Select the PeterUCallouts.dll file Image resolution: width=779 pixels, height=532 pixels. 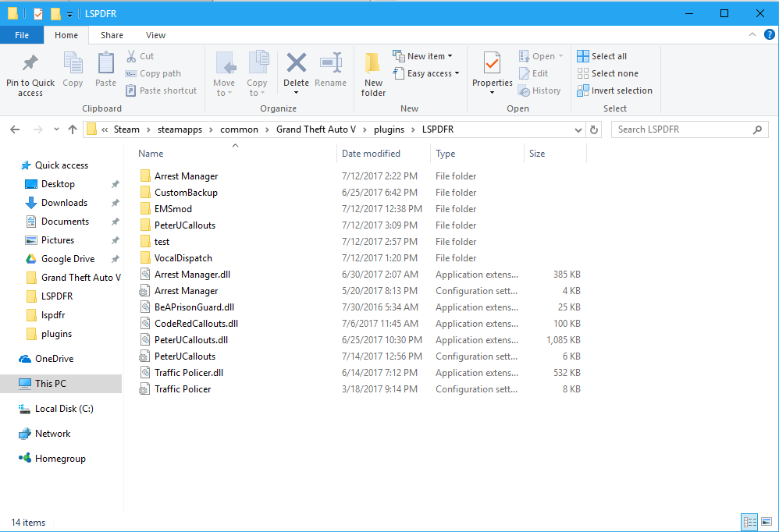coord(191,340)
